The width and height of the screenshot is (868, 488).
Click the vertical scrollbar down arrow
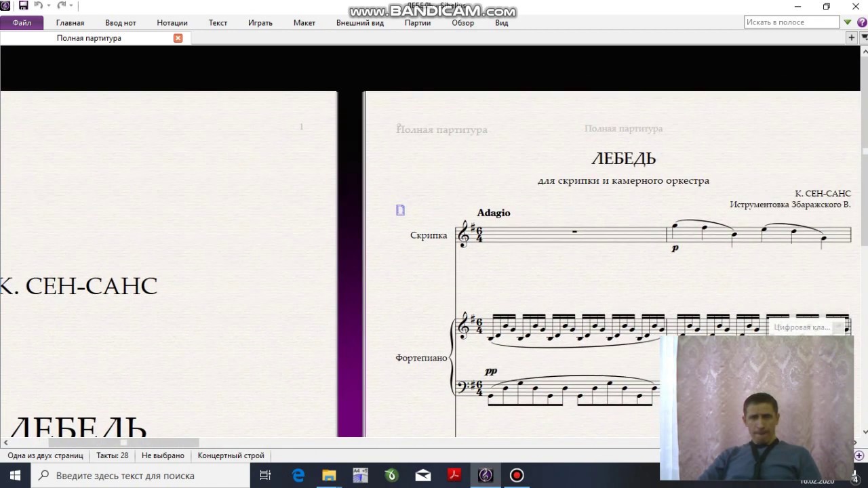pos(865,432)
